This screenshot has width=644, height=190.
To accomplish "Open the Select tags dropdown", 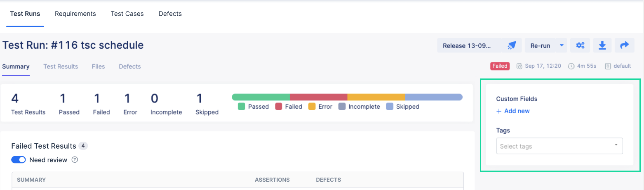I will tap(559, 146).
